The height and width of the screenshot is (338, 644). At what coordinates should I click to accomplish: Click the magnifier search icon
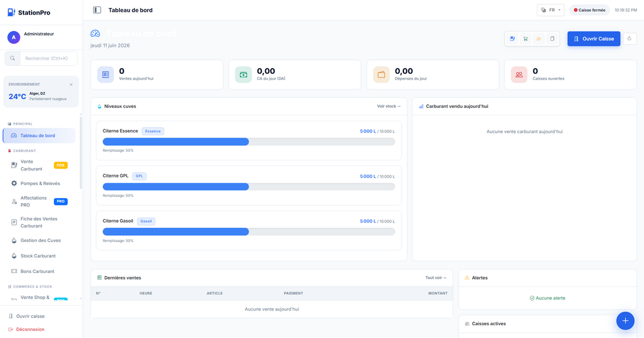(x=12, y=59)
